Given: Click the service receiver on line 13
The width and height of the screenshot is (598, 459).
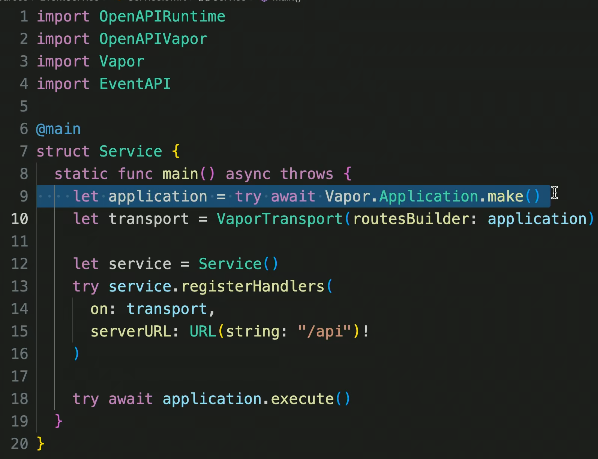Looking at the screenshot, I should click(x=140, y=286).
